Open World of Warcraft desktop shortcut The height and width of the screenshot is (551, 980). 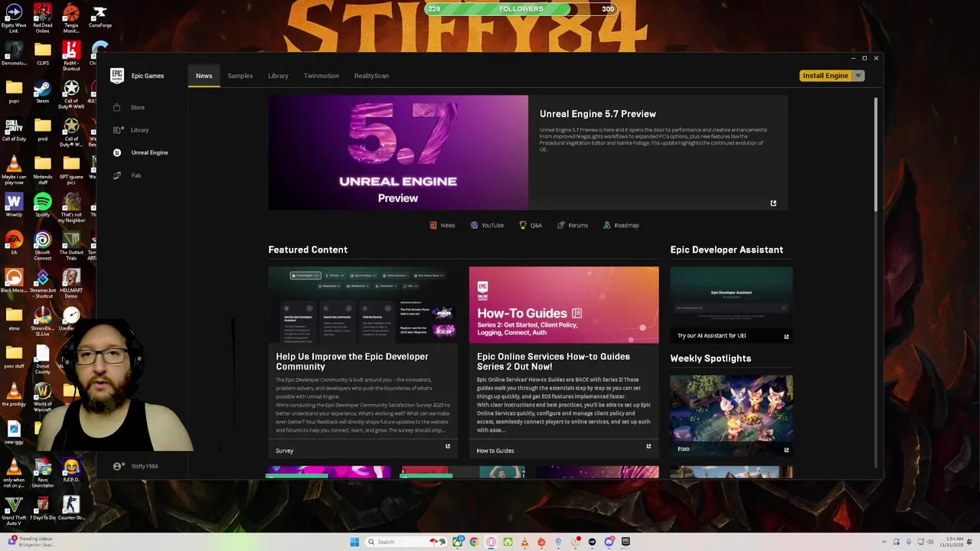tap(42, 398)
